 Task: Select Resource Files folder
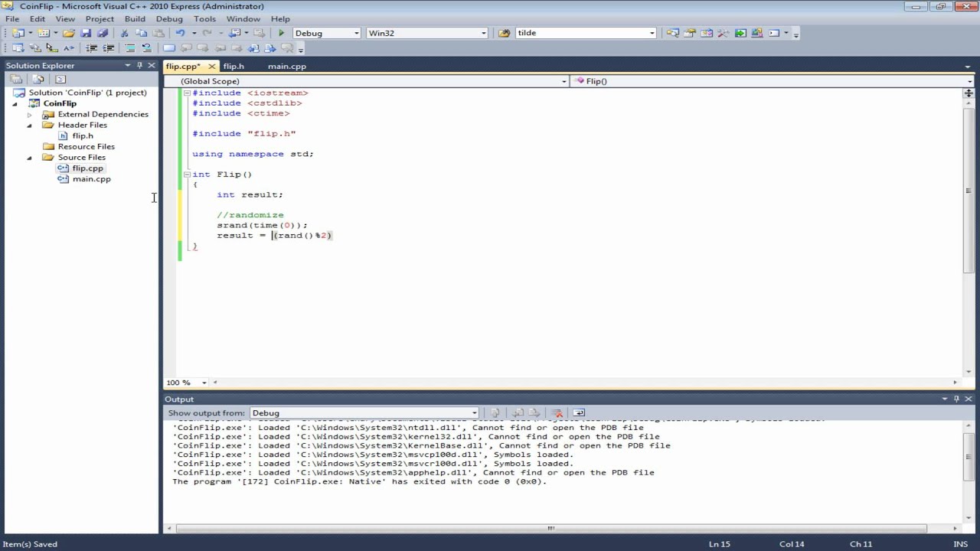[86, 147]
